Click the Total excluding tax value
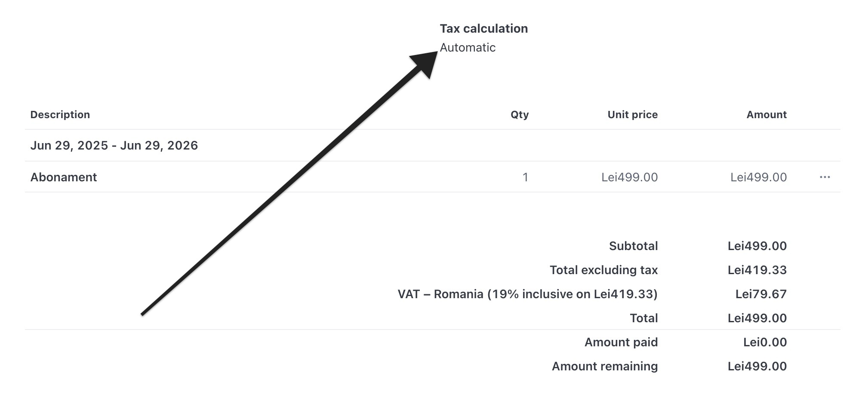The height and width of the screenshot is (397, 868). point(757,270)
